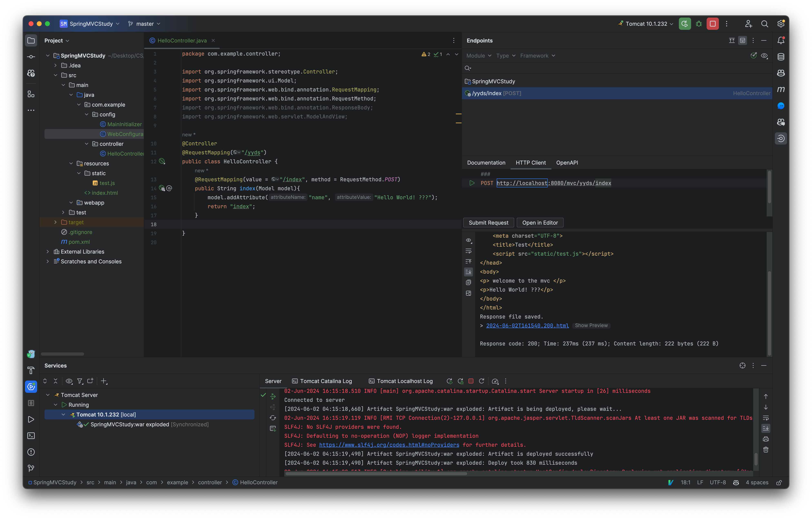The image size is (812, 519).
Task: Open the Tomcat 10.1.232 run configuration dropdown
Action: coord(645,24)
